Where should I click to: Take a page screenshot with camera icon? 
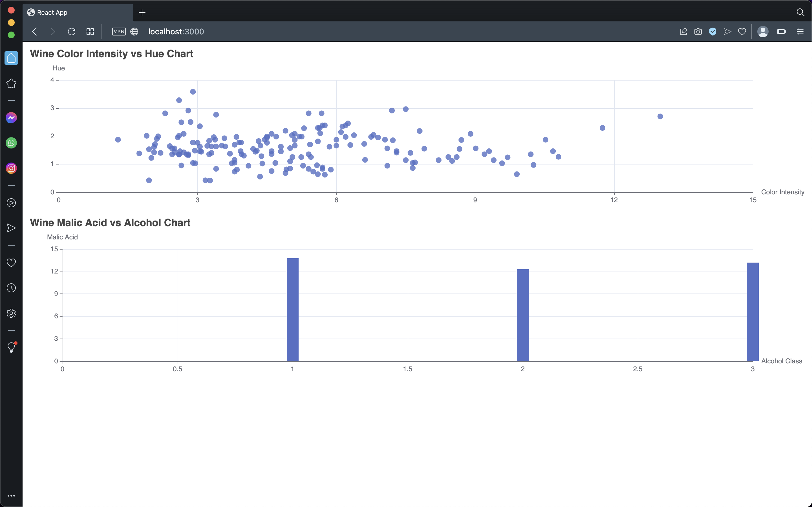698,31
